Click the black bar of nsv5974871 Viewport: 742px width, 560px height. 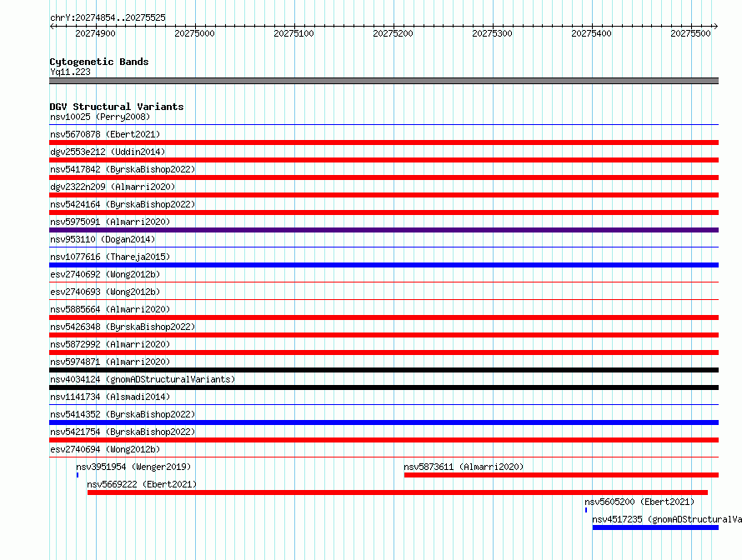[384, 370]
